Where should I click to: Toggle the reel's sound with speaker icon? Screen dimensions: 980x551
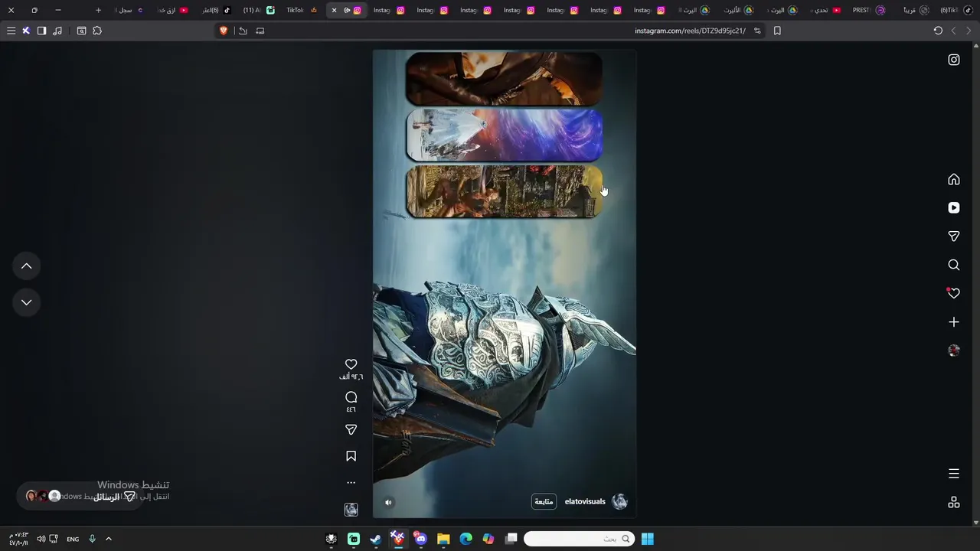tap(388, 503)
